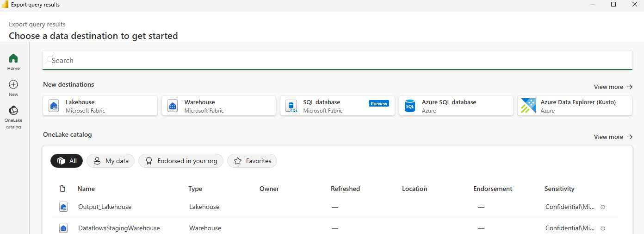Click Lakehouse type cell in Output_Lakehouse row

click(x=204, y=207)
